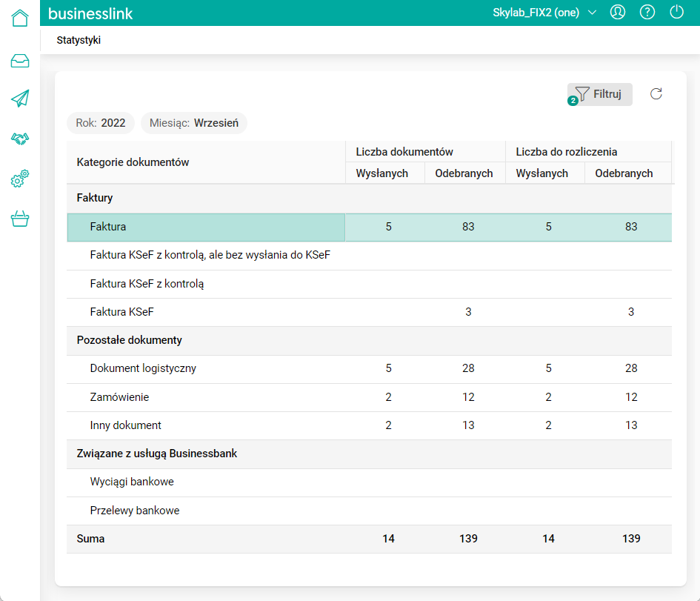Viewport: 700px width, 601px height.
Task: Open the Settings gears icon
Action: pos(20,179)
